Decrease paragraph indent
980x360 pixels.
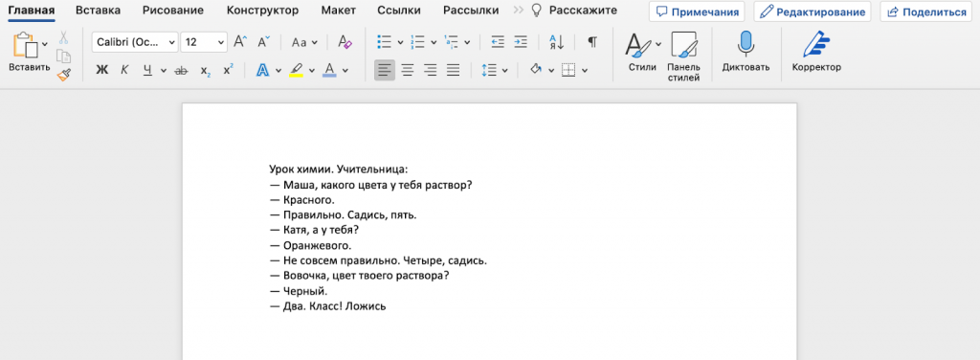click(x=498, y=42)
